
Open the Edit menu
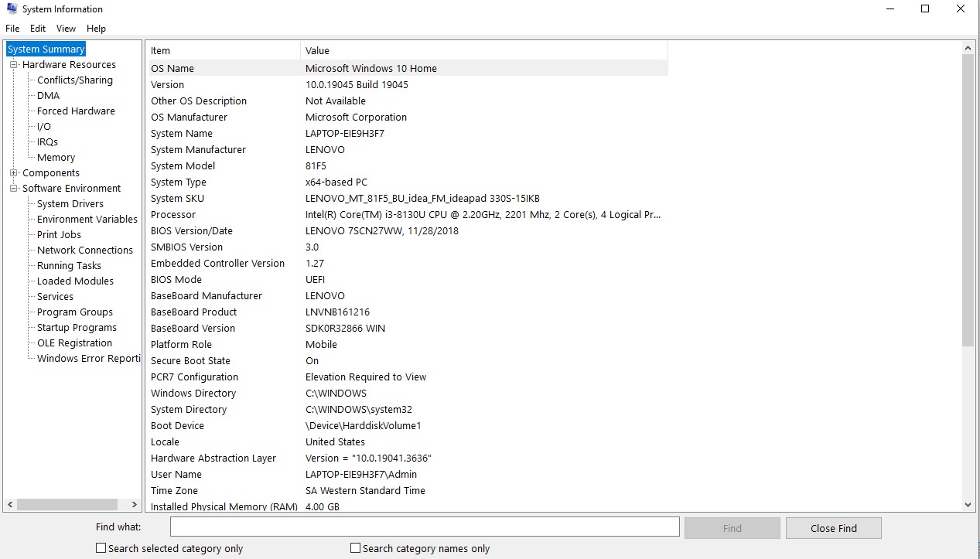coord(38,29)
